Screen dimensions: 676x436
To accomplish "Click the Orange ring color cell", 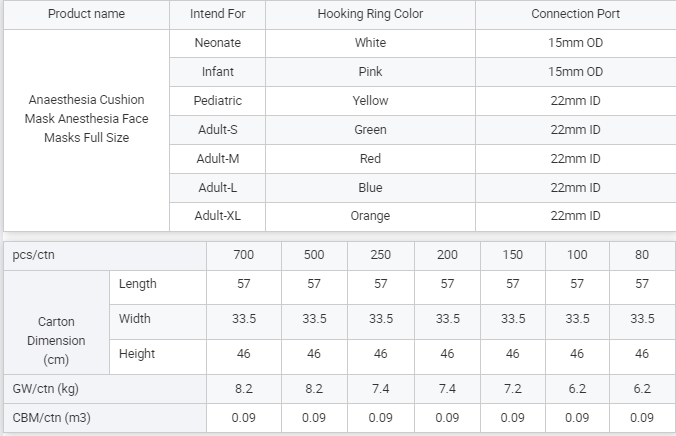I will coord(370,216).
